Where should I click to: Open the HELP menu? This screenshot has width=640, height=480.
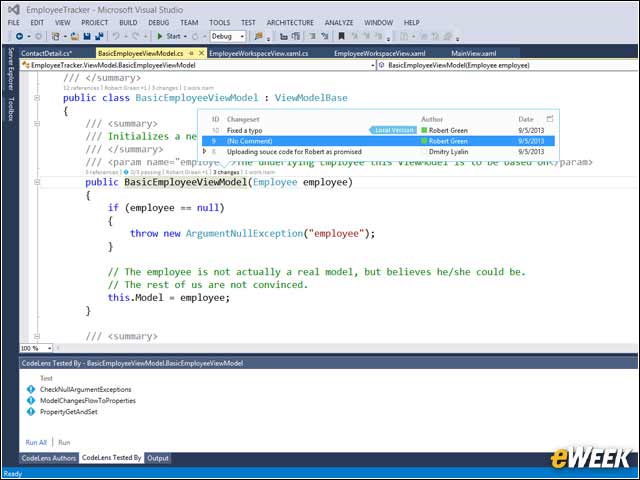click(411, 22)
